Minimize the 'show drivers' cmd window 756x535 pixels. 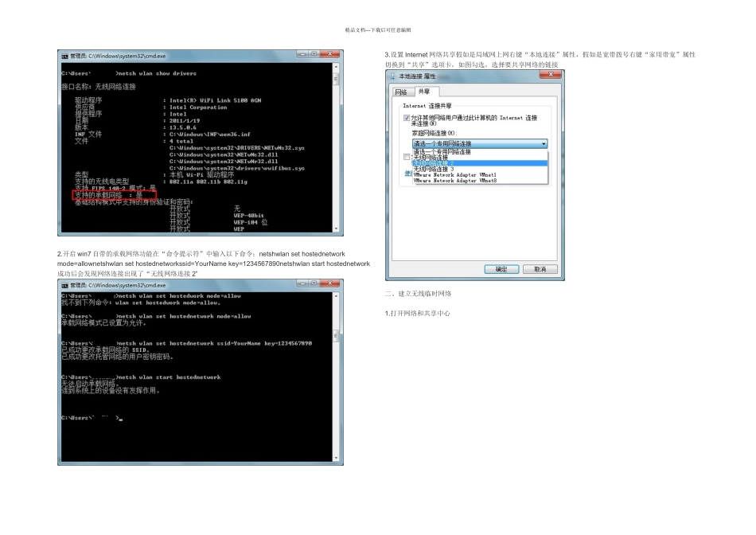(x=302, y=54)
